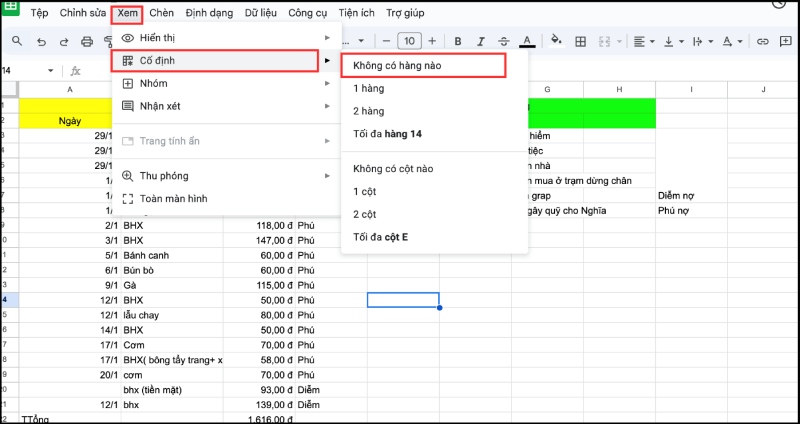Freeze up to cột E
Viewport: 800px width, 424px height.
pos(434,237)
